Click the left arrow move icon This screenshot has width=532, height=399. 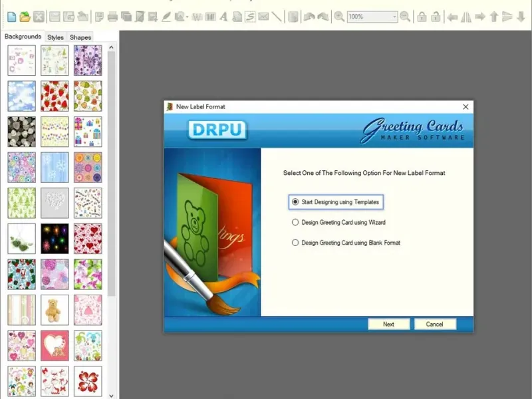click(452, 16)
